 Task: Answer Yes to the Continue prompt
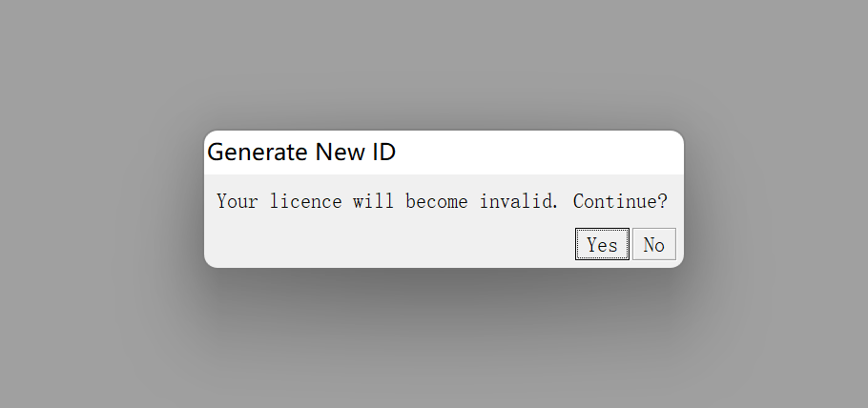602,244
